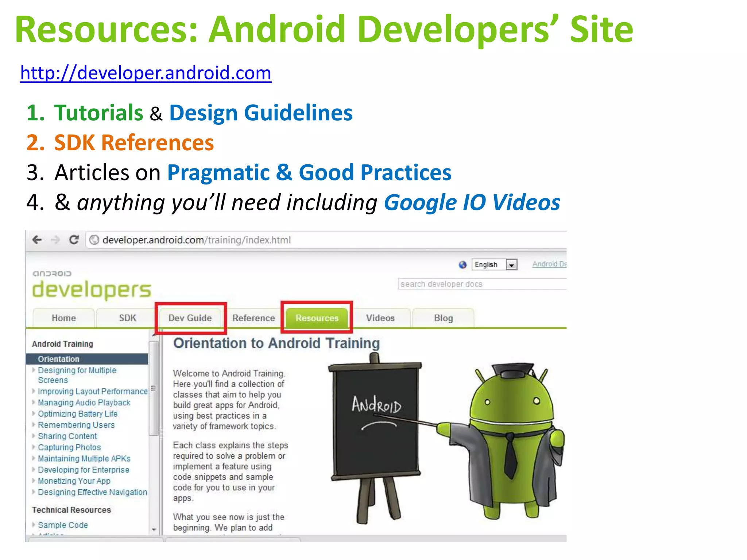Expand Managing Audio Playback arrow
The height and width of the screenshot is (560, 747).
click(34, 402)
